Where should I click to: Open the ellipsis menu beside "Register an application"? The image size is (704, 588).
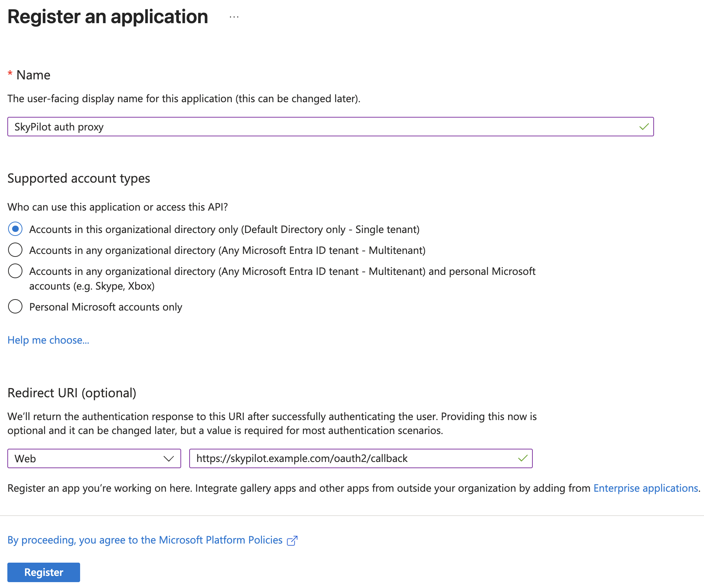click(234, 17)
